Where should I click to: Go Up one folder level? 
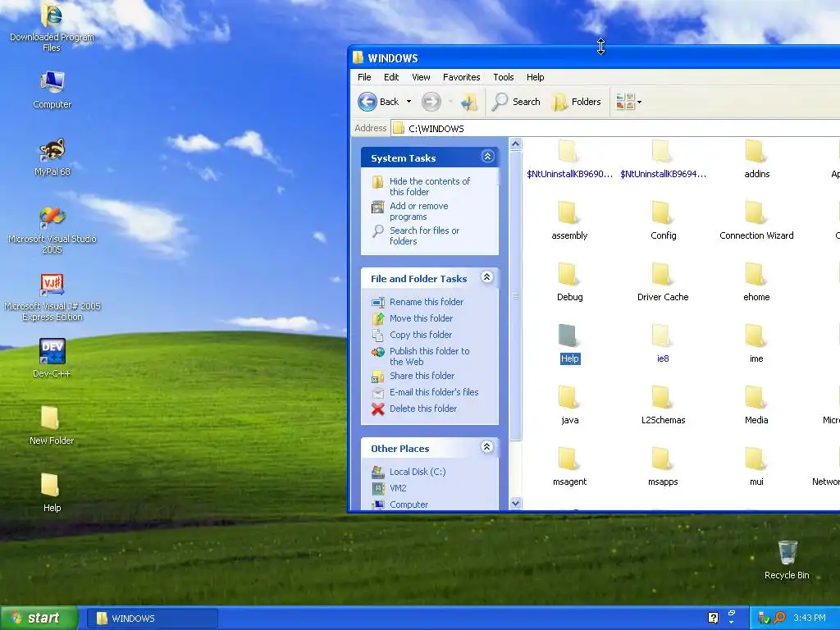[469, 102]
